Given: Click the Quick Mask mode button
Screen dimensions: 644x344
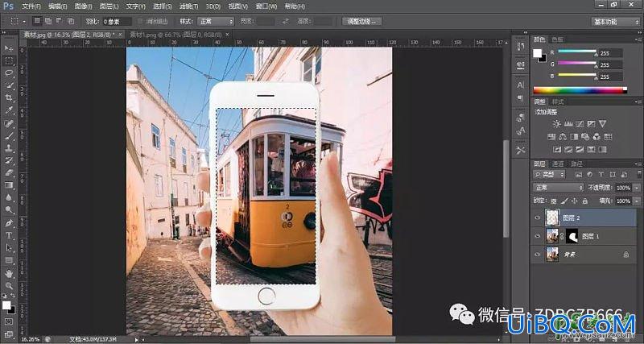Looking at the screenshot, I should click(9, 321).
